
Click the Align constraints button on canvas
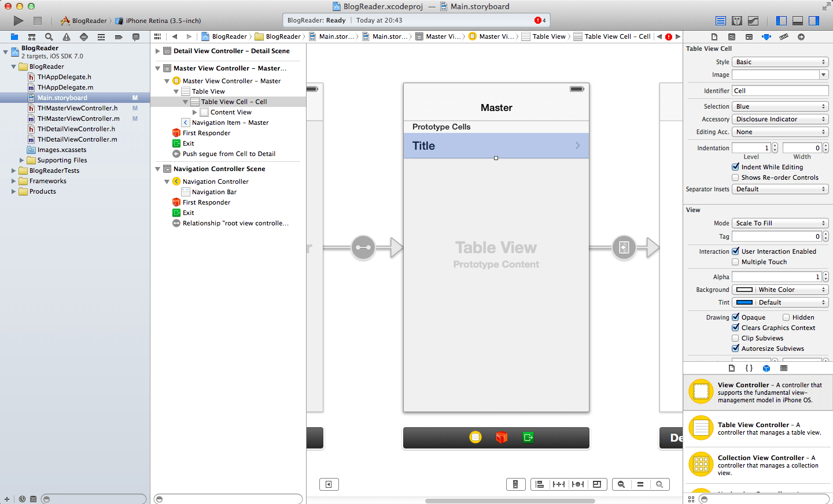(540, 484)
